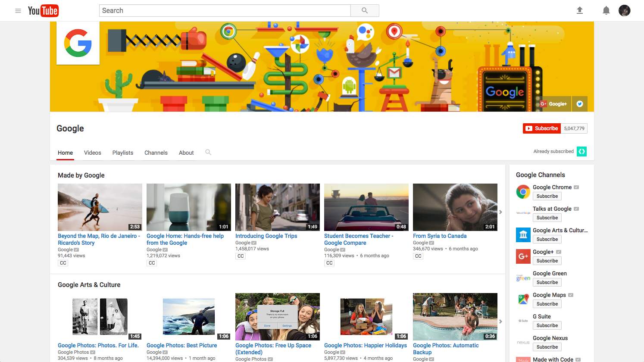Subscribe to Google Nexus channel
The image size is (644, 362).
tap(547, 347)
